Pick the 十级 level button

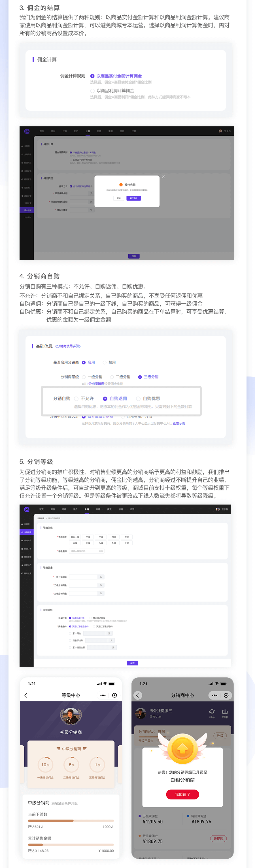[127, 543]
